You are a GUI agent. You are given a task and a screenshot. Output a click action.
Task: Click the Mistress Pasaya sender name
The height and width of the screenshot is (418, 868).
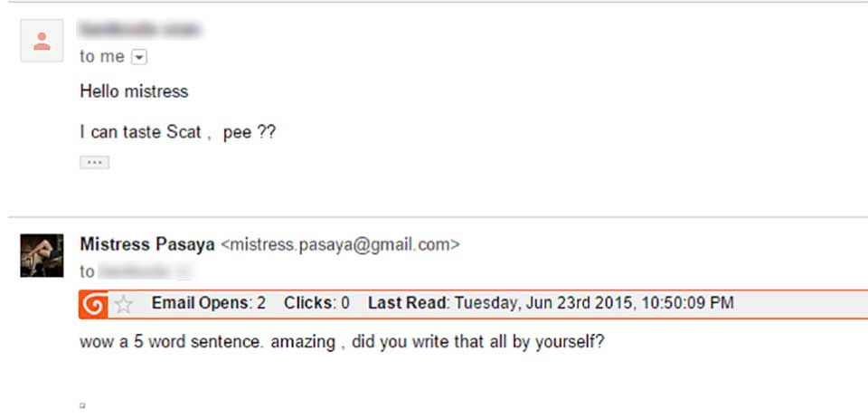tap(147, 244)
